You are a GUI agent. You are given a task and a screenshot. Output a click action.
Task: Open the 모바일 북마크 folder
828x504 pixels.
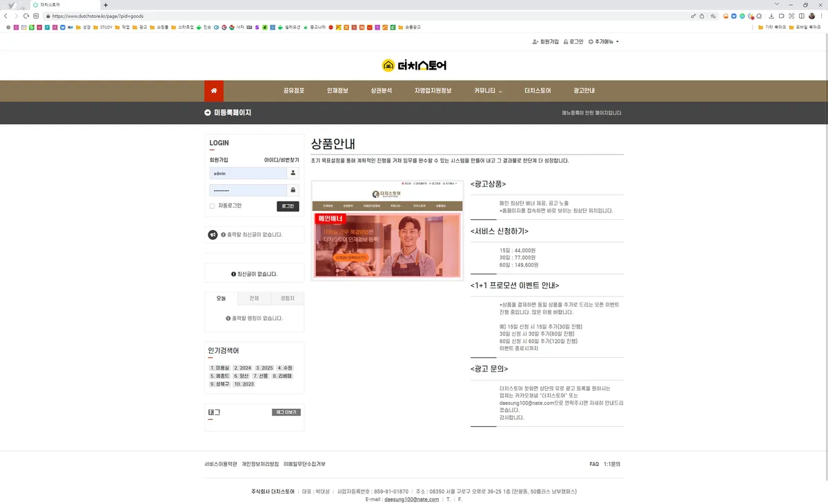[x=805, y=28]
